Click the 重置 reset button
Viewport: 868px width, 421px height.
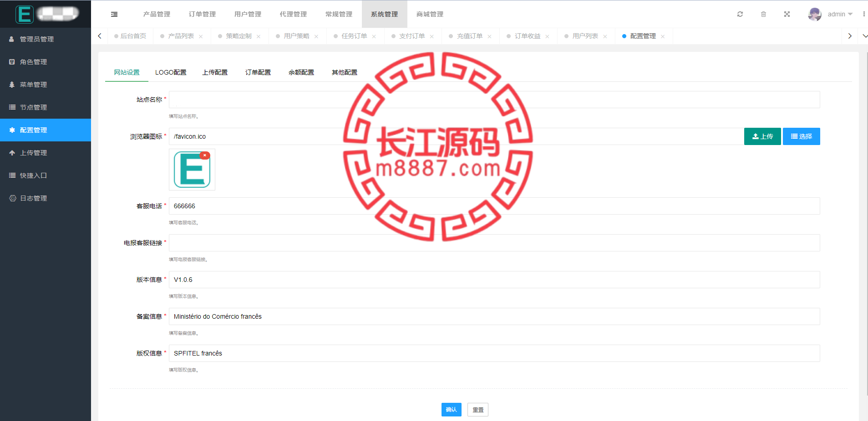478,410
